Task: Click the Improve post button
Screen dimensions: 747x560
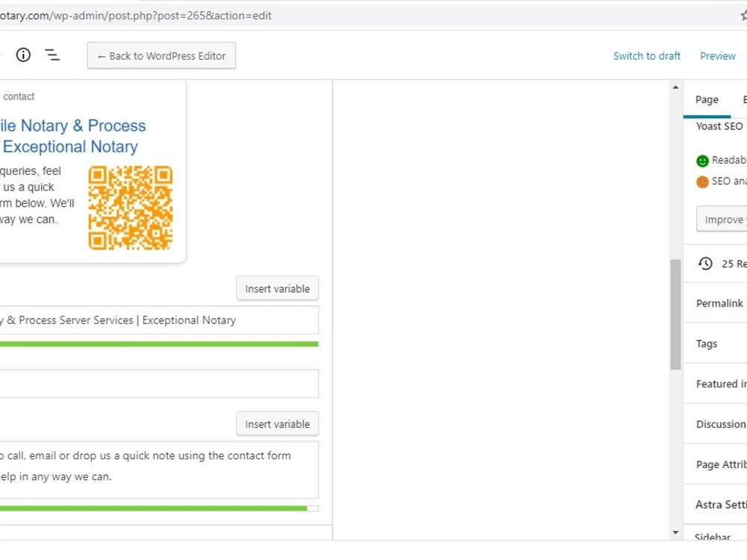Action: (x=722, y=219)
